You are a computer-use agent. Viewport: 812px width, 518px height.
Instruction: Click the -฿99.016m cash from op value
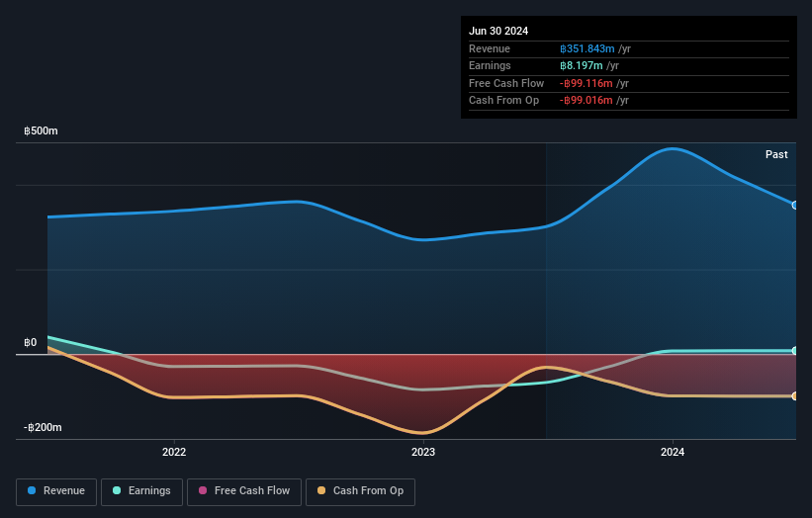586,101
